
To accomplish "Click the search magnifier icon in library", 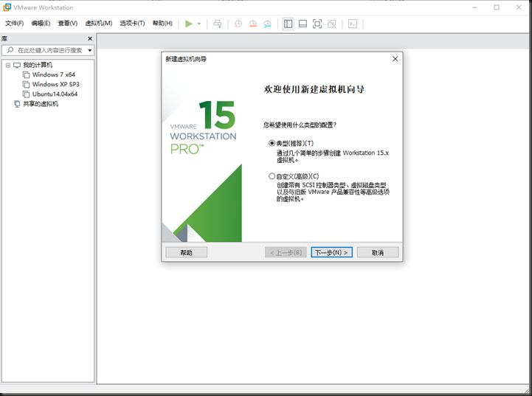I will pyautogui.click(x=10, y=50).
